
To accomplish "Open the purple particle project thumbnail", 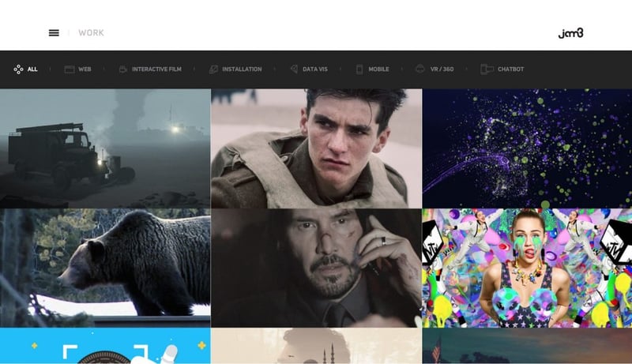I will coord(527,148).
